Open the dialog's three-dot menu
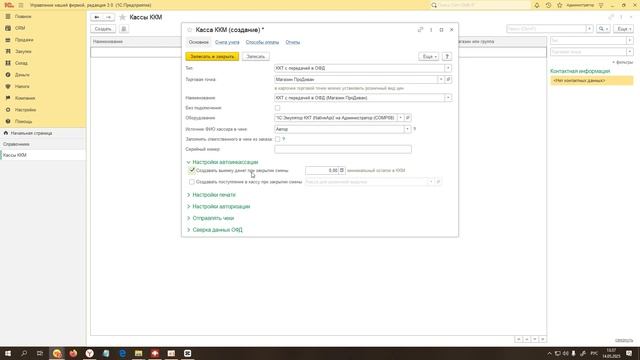 [x=431, y=30]
